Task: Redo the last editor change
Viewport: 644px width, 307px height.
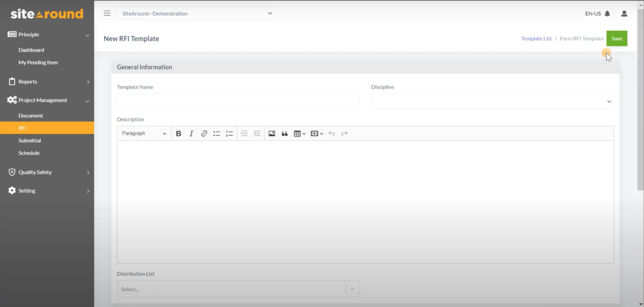Action: 344,133
